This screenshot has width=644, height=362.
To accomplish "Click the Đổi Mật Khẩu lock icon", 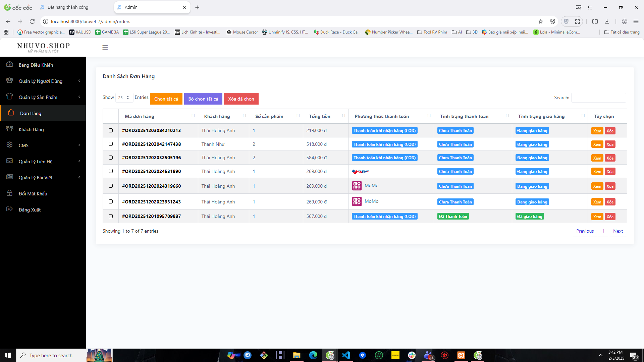I will click(9, 193).
